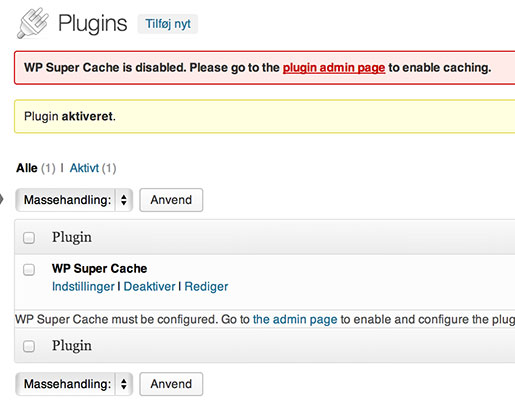Follow the blue 'the admin page' link
The height and width of the screenshot is (407, 515).
pos(295,319)
